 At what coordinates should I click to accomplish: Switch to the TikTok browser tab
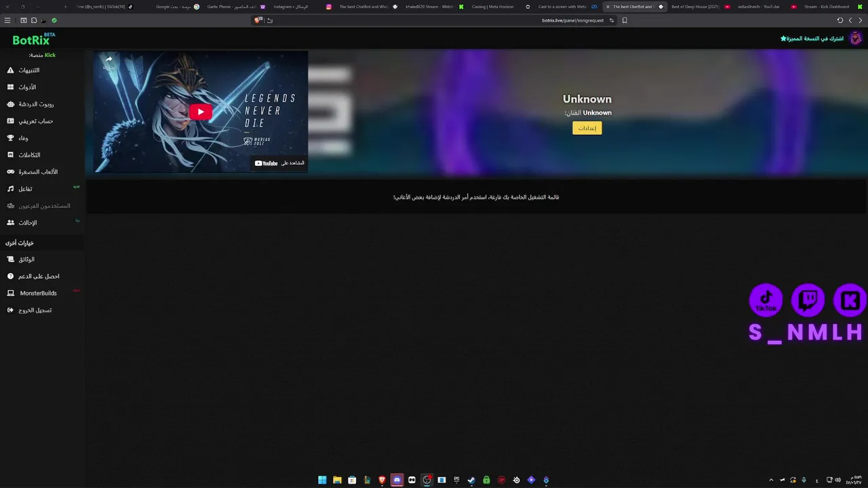pos(105,7)
